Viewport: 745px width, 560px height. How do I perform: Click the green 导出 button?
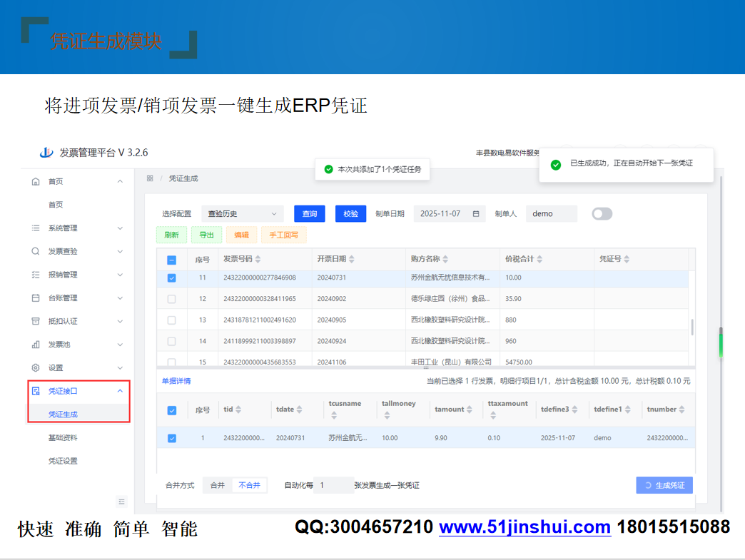[x=206, y=235]
